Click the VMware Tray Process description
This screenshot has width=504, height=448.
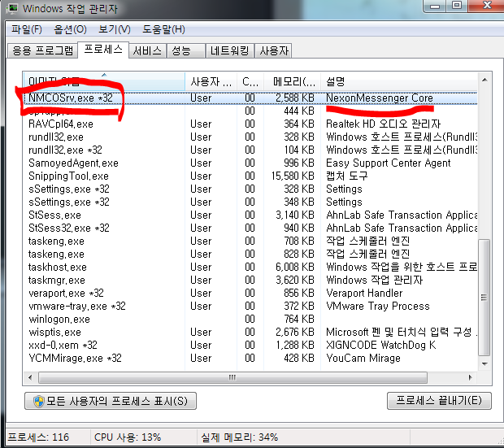tap(378, 306)
